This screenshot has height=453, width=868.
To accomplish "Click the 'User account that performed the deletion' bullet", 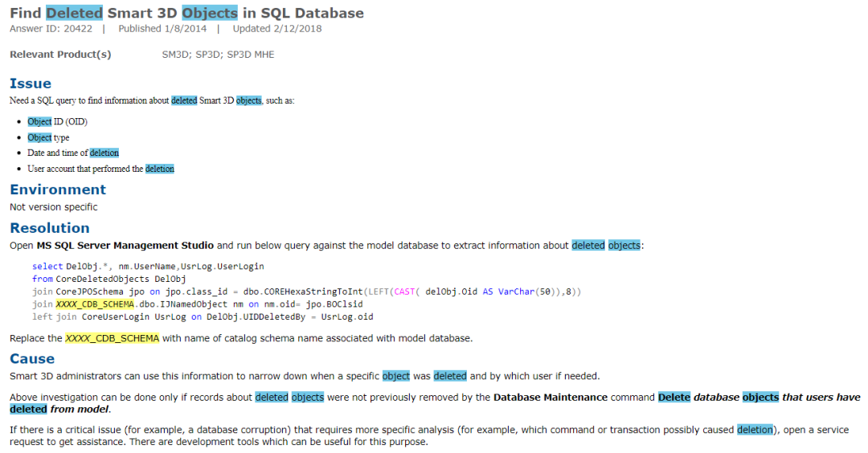I will click(100, 169).
